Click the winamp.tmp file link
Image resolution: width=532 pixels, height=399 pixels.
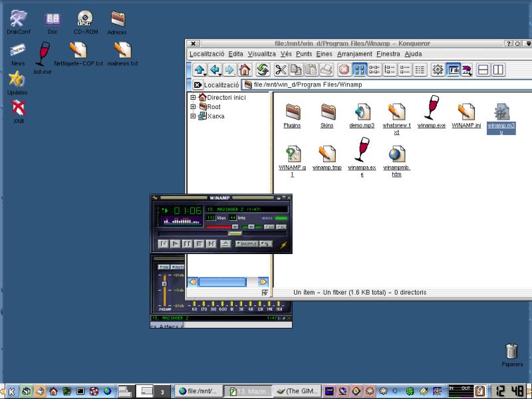(327, 168)
